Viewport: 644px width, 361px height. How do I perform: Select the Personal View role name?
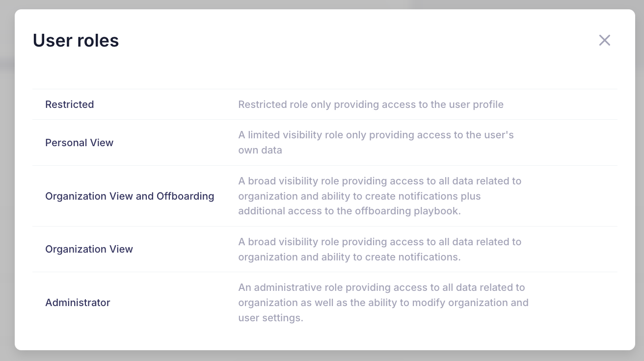point(79,143)
